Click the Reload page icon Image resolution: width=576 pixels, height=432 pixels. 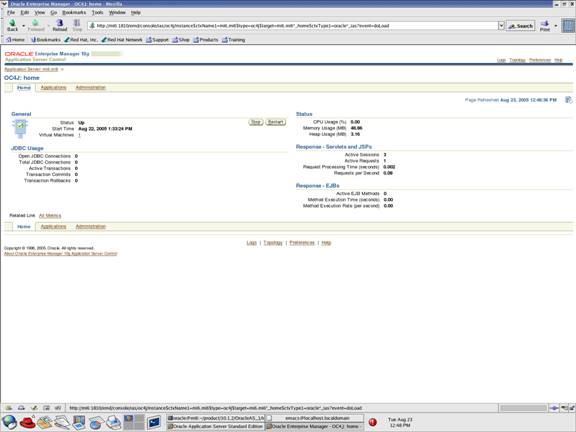pyautogui.click(x=60, y=23)
